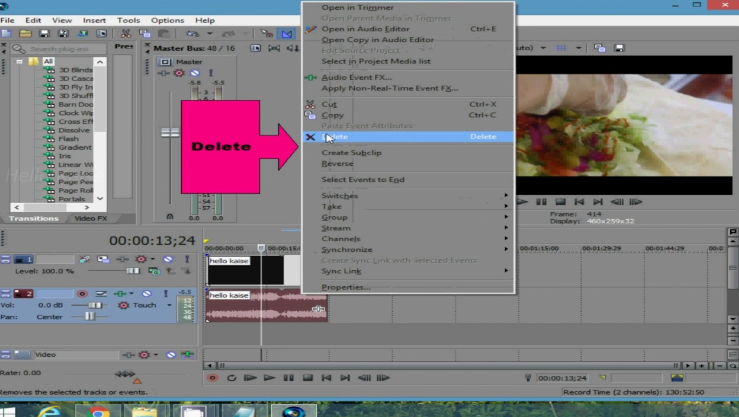Open Chrome from the taskbar
Viewport: 739px width, 417px height.
tap(98, 411)
